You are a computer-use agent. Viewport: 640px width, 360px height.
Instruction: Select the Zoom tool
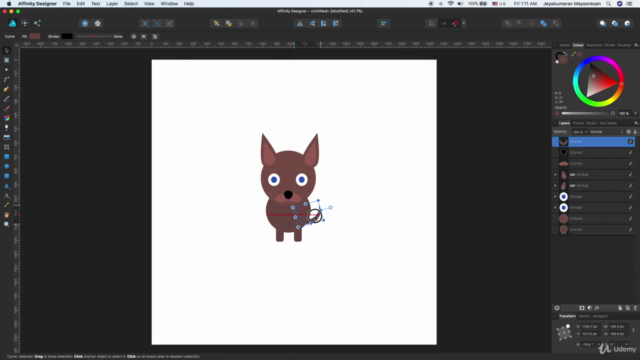7,224
